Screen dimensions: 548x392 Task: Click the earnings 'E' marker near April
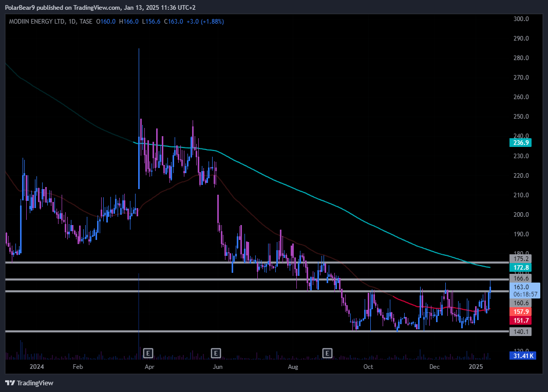(148, 353)
